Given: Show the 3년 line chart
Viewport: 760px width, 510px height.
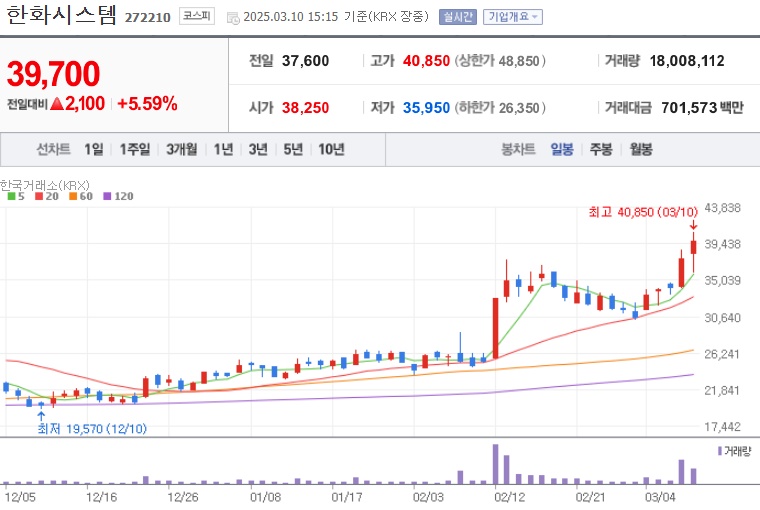Looking at the screenshot, I should (x=258, y=149).
